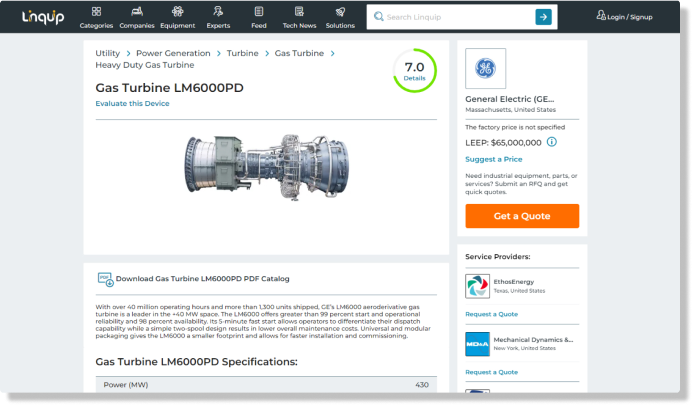Click the Equipment gear icon
The image size is (692, 405).
coord(177,11)
